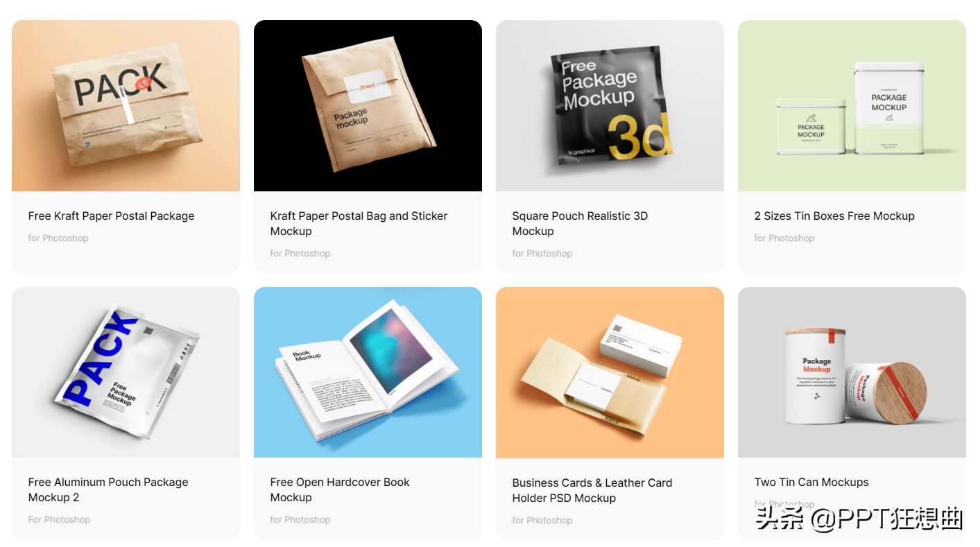Click 'for Photoshop' under Kraft Paper Postal Package

click(x=58, y=238)
